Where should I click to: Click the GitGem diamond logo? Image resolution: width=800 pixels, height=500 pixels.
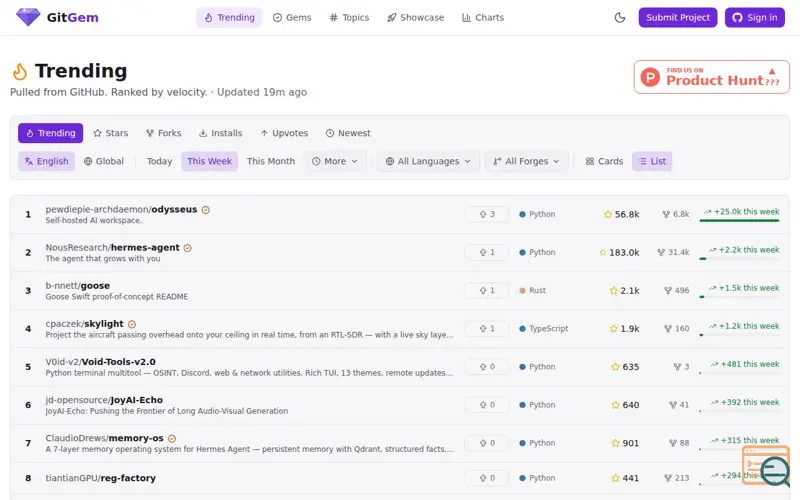pos(28,17)
